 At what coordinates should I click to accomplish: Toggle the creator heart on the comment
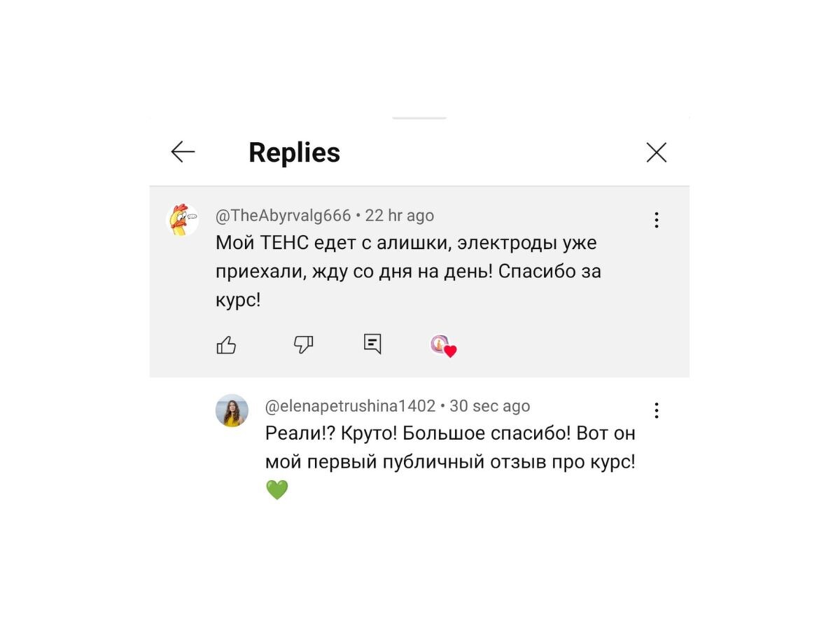click(442, 345)
